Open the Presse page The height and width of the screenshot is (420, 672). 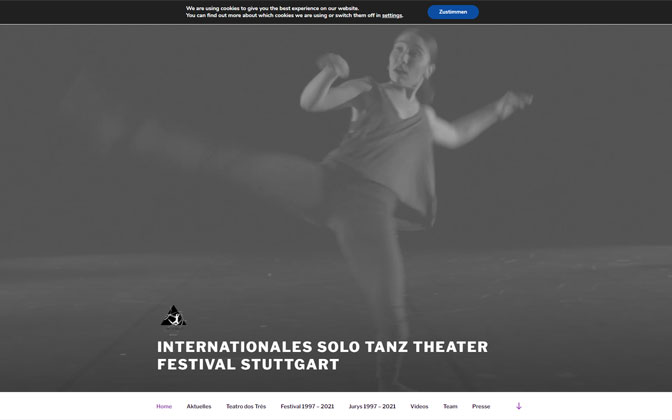[x=481, y=406]
